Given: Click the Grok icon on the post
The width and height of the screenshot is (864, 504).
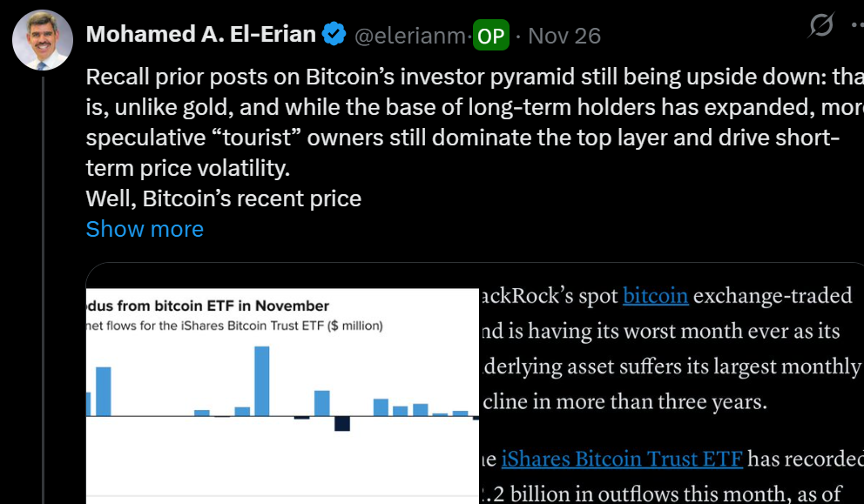Looking at the screenshot, I should click(820, 28).
